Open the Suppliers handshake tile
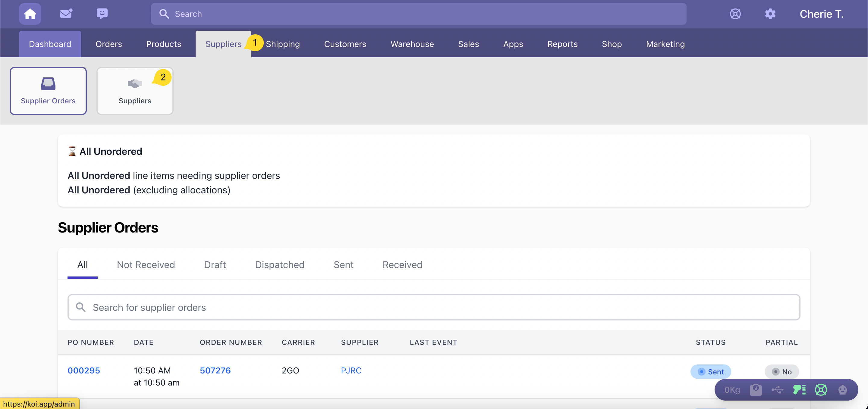 coord(135,91)
